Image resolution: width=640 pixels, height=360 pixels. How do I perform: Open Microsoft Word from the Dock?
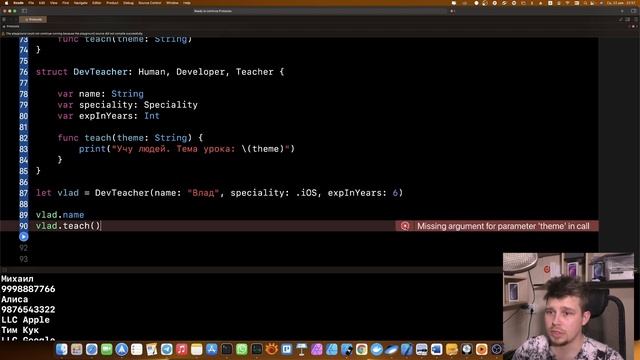point(437,349)
